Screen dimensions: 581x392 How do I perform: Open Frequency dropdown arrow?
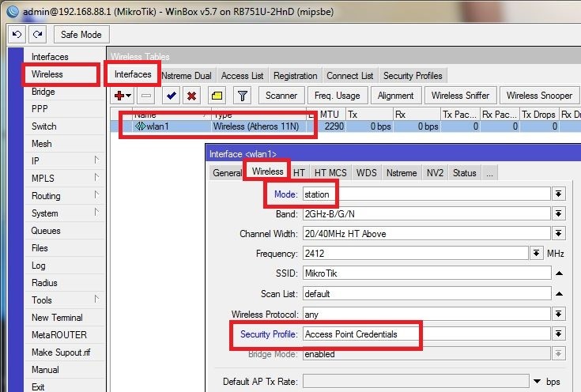pyautogui.click(x=536, y=254)
